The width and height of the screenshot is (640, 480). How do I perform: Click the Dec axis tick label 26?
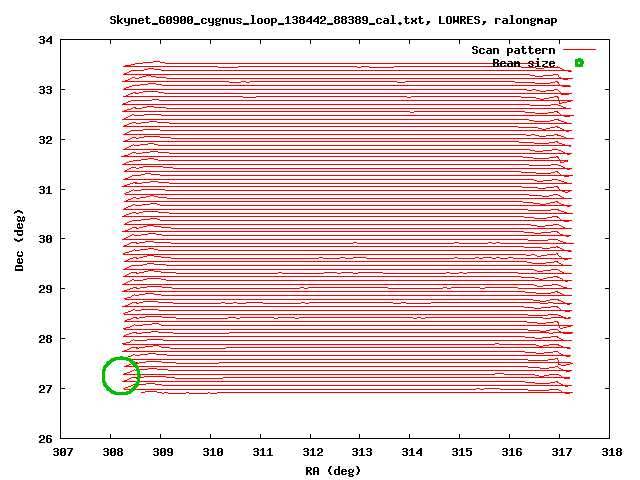click(46, 439)
